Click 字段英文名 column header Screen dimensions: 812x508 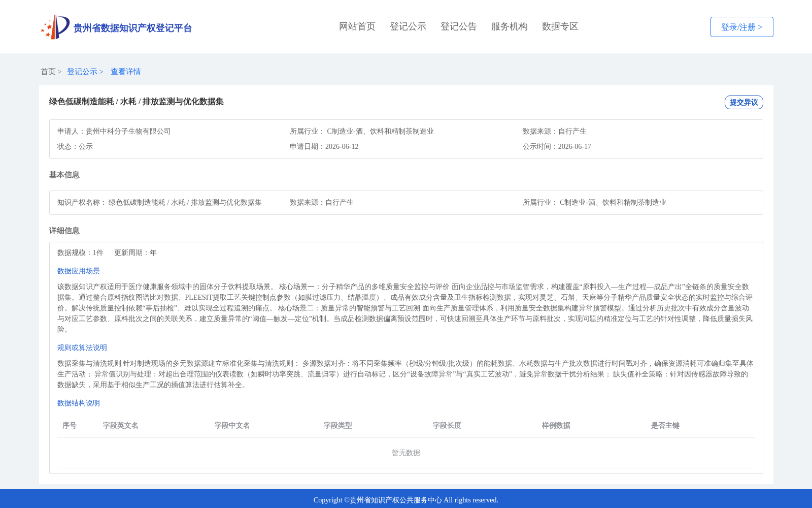pyautogui.click(x=121, y=425)
